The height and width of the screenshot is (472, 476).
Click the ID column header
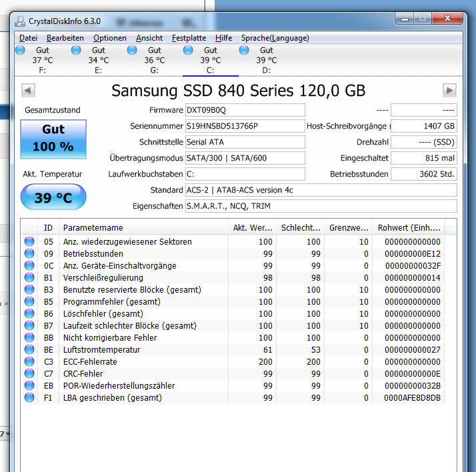(48, 227)
